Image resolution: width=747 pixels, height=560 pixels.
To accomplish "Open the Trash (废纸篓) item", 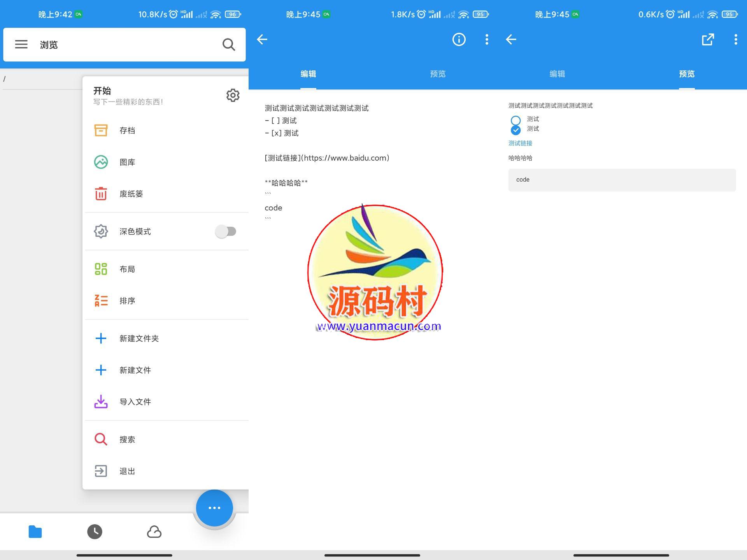I will (131, 194).
